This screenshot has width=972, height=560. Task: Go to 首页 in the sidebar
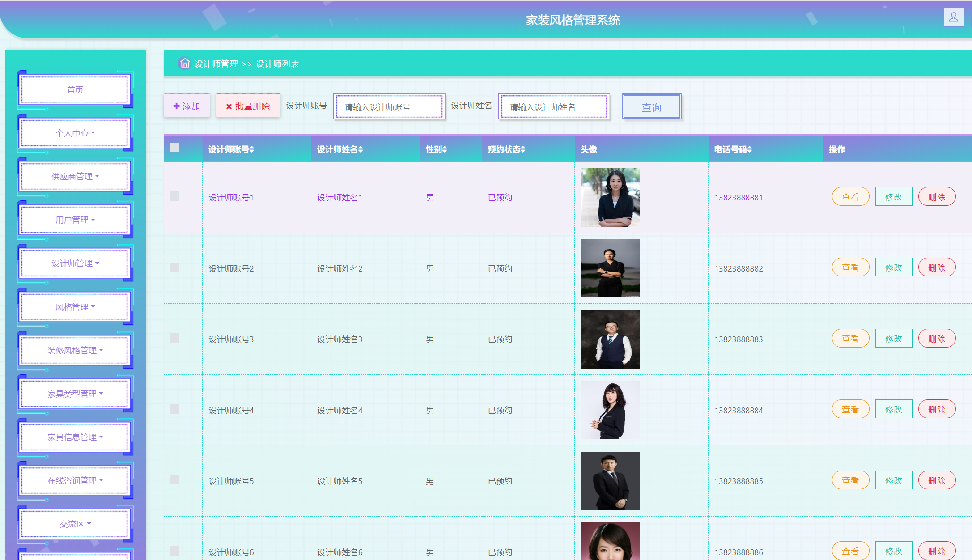coord(75,90)
